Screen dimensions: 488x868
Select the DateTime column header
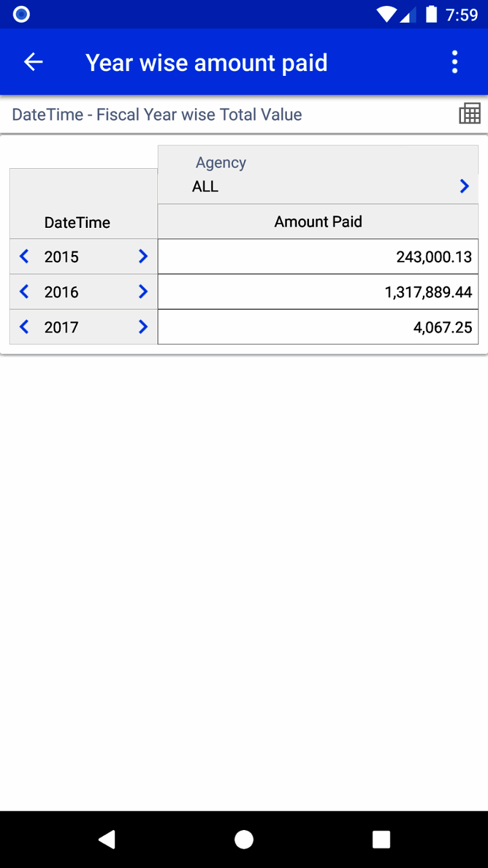77,222
